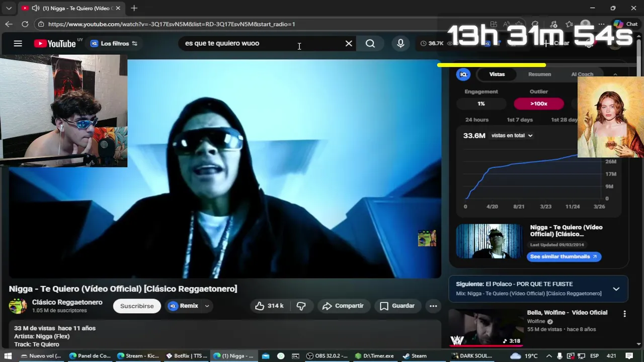Open Bella, Wolfine video thumbnail

click(x=487, y=327)
